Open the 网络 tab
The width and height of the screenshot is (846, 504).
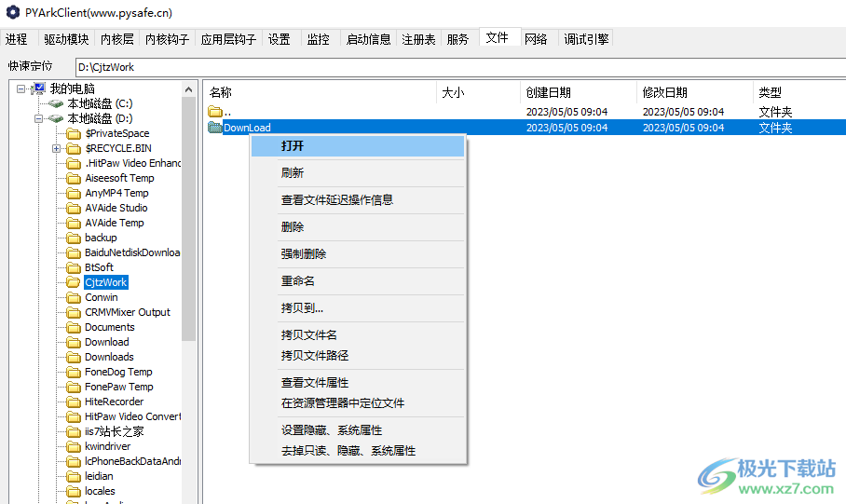pyautogui.click(x=536, y=39)
